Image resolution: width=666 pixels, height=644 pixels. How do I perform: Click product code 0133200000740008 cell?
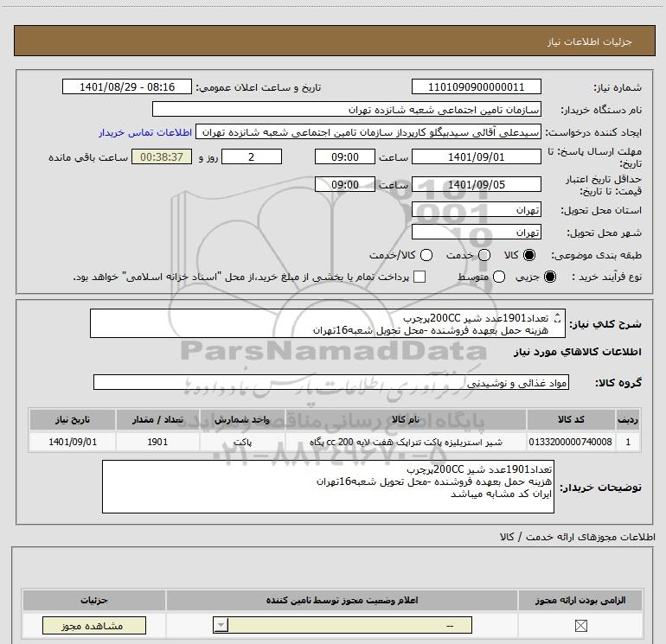(571, 442)
